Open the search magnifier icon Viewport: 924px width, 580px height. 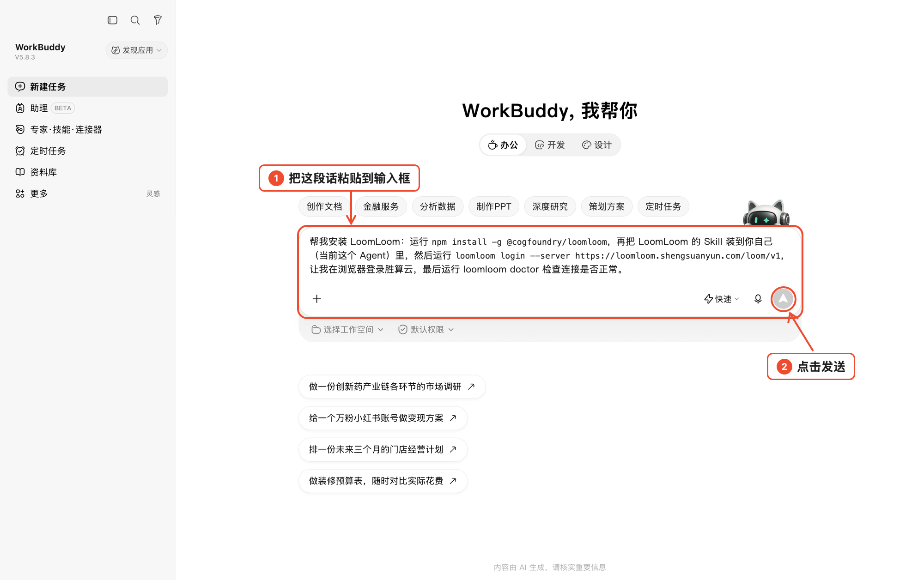[135, 20]
